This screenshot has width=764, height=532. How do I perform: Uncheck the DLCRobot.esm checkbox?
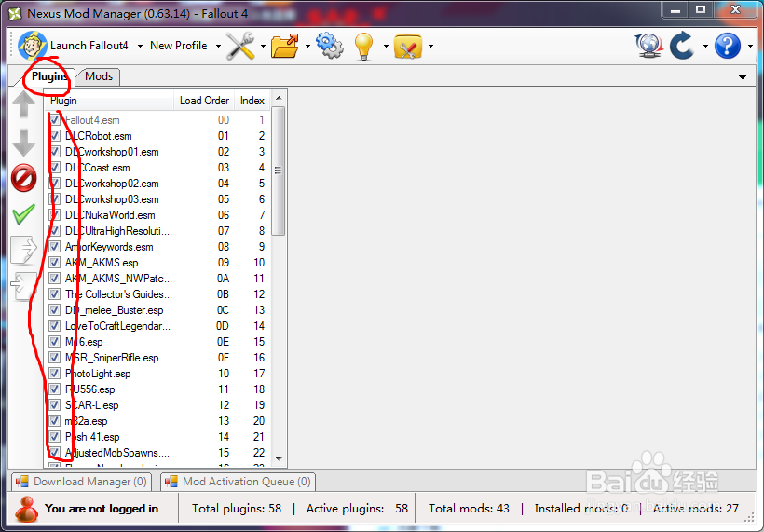pyautogui.click(x=55, y=136)
